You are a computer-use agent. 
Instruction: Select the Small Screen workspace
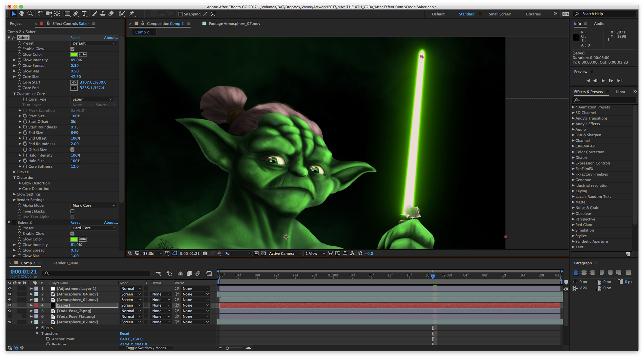[x=500, y=14]
